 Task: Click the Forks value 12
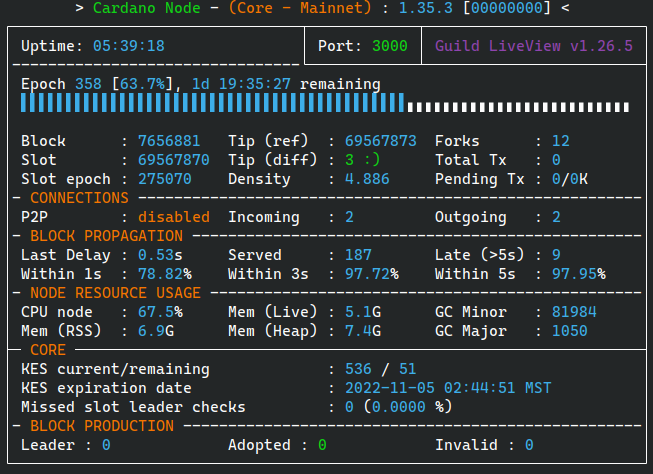[561, 141]
